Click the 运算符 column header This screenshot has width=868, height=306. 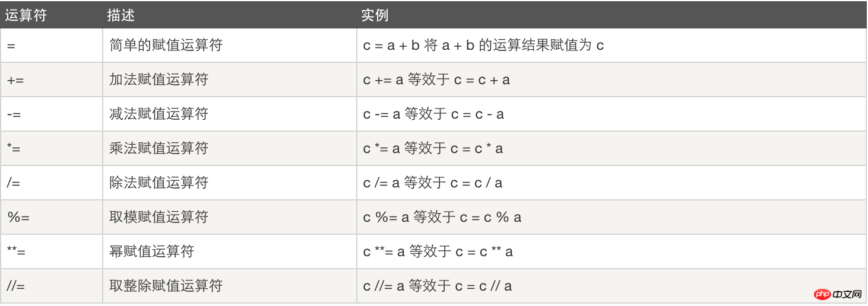[x=26, y=15]
